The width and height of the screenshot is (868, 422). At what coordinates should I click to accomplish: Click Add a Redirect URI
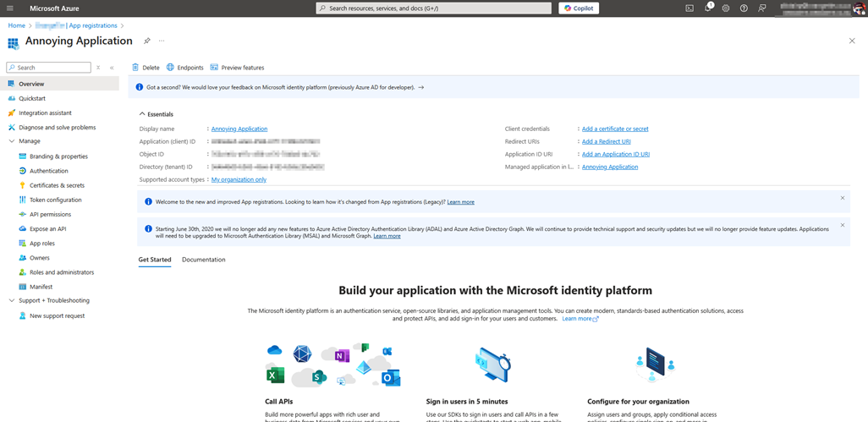606,141
